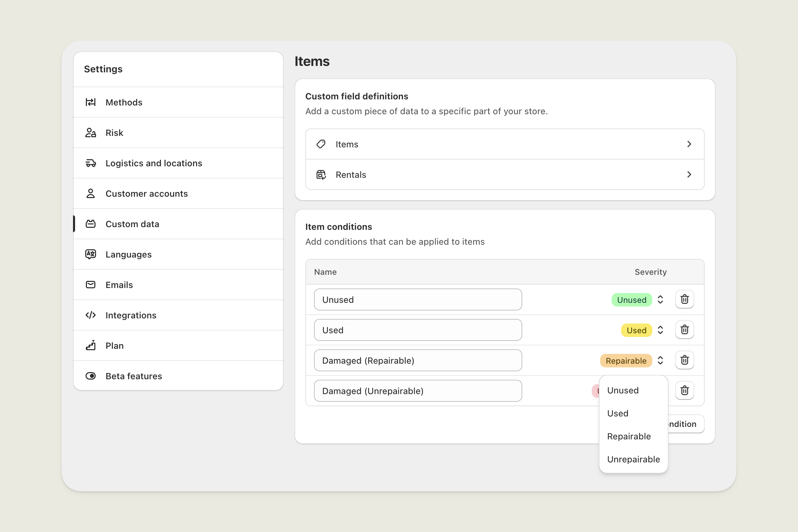Click the Risk person-lock icon
This screenshot has width=798, height=532.
point(90,132)
